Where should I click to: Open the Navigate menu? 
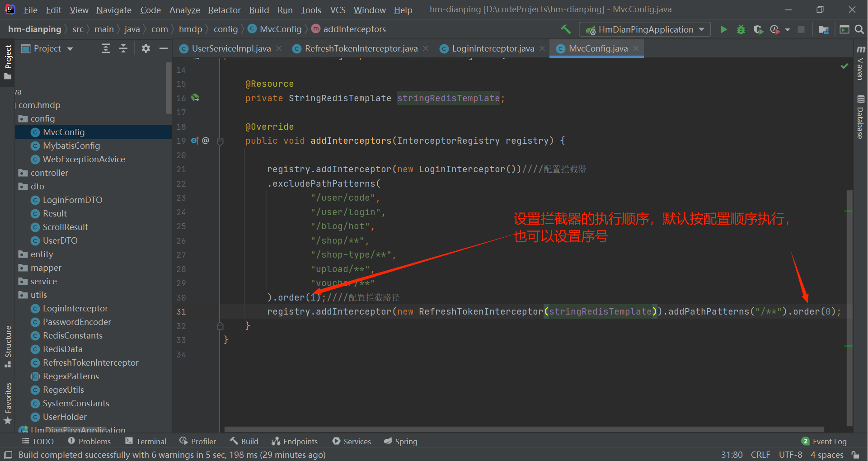pyautogui.click(x=113, y=9)
